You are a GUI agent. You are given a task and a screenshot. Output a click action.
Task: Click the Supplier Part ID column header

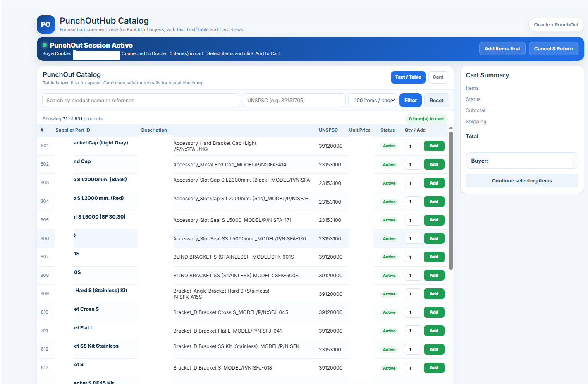pos(73,130)
